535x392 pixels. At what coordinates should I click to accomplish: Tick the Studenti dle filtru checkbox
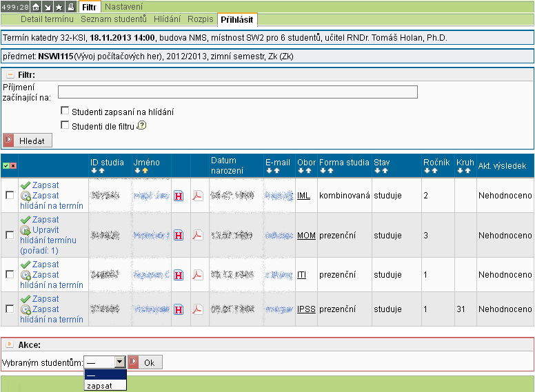[x=65, y=125]
